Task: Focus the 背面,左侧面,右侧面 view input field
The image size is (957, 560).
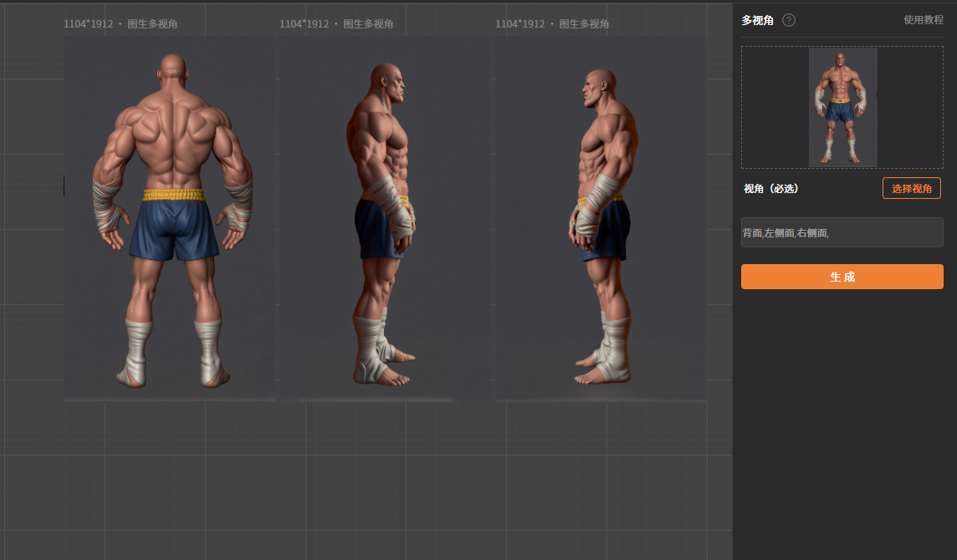Action: [x=842, y=232]
